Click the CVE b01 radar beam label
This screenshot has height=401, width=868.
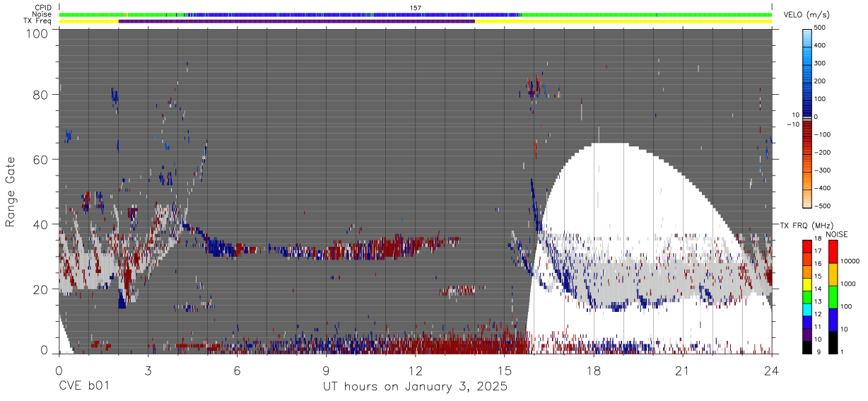pos(83,387)
